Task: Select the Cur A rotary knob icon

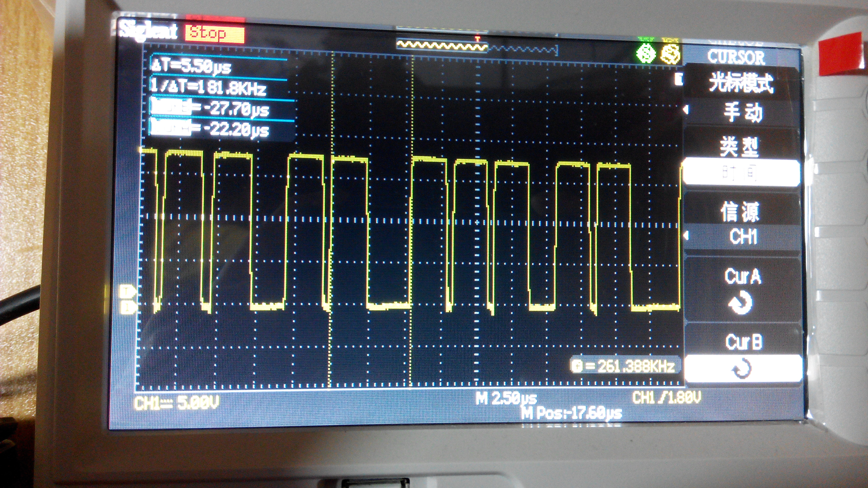Action: click(x=741, y=302)
